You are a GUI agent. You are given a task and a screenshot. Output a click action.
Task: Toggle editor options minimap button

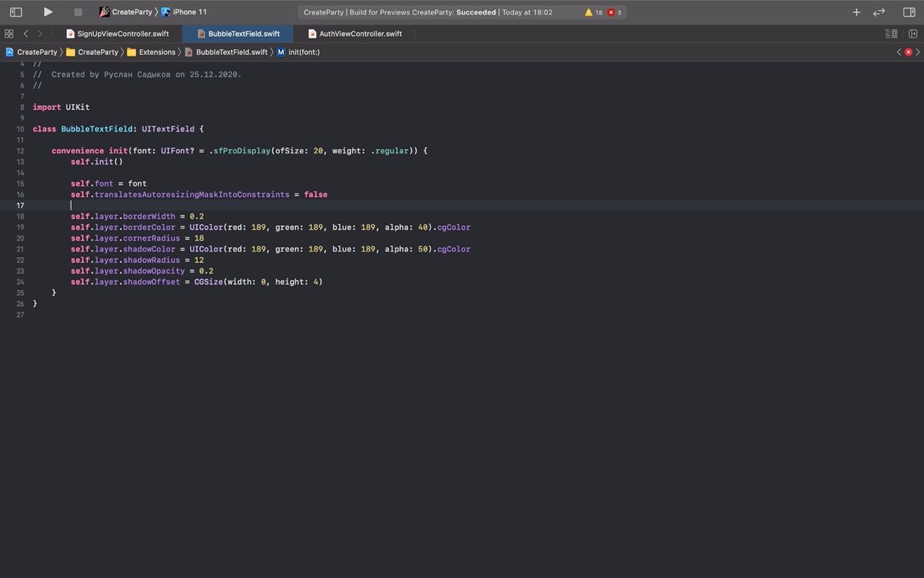click(x=892, y=34)
